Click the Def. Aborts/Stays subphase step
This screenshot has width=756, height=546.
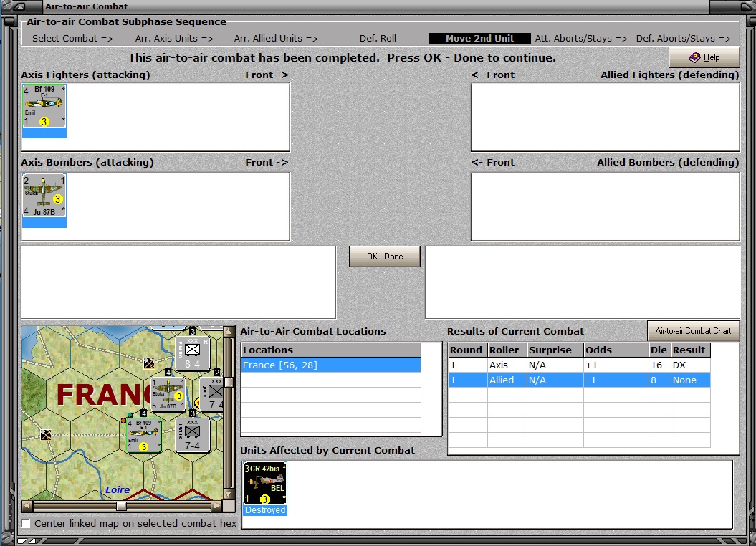[683, 39]
